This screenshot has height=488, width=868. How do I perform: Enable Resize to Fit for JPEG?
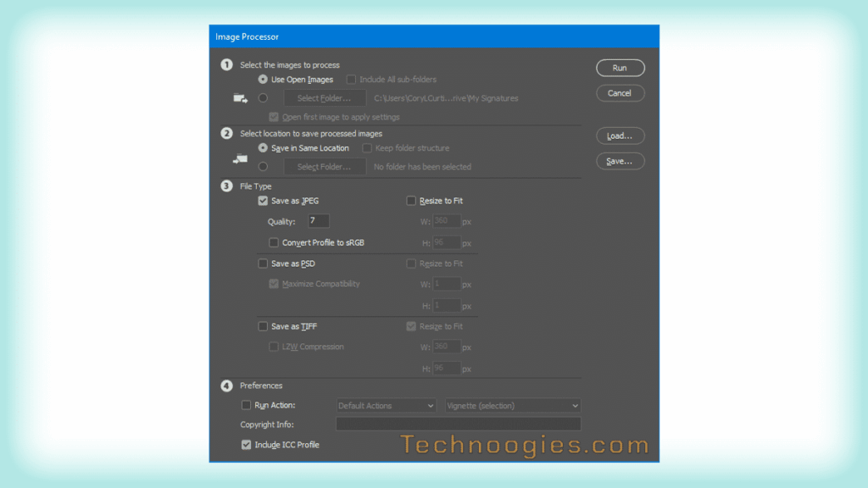(411, 201)
